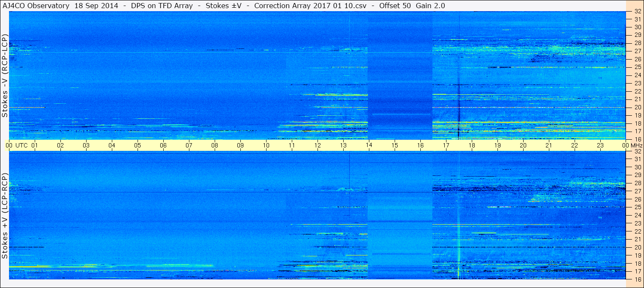Select the 05 hour tick on time axis

pyautogui.click(x=138, y=145)
